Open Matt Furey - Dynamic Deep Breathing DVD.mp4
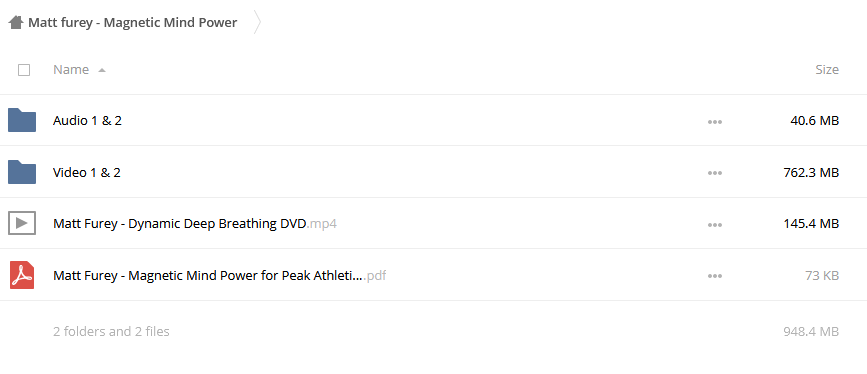The width and height of the screenshot is (867, 374). click(195, 224)
